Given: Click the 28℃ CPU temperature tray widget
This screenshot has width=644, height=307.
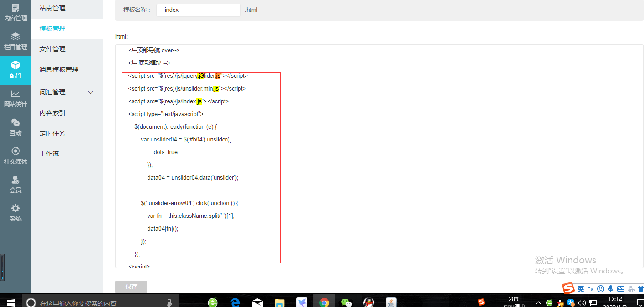Looking at the screenshot, I should click(x=515, y=302).
